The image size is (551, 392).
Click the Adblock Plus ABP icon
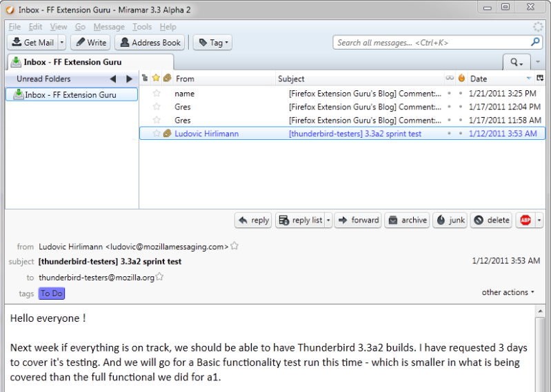[525, 220]
